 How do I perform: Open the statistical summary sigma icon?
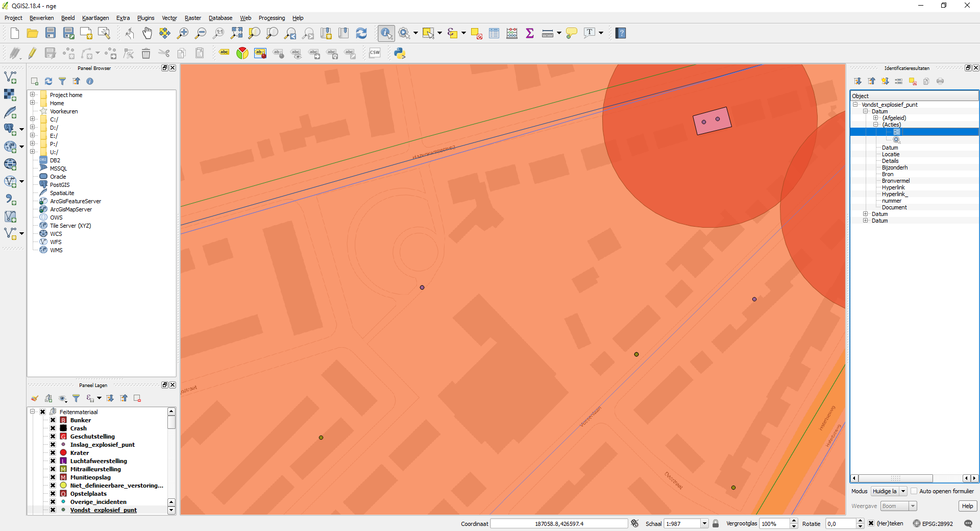(x=530, y=33)
